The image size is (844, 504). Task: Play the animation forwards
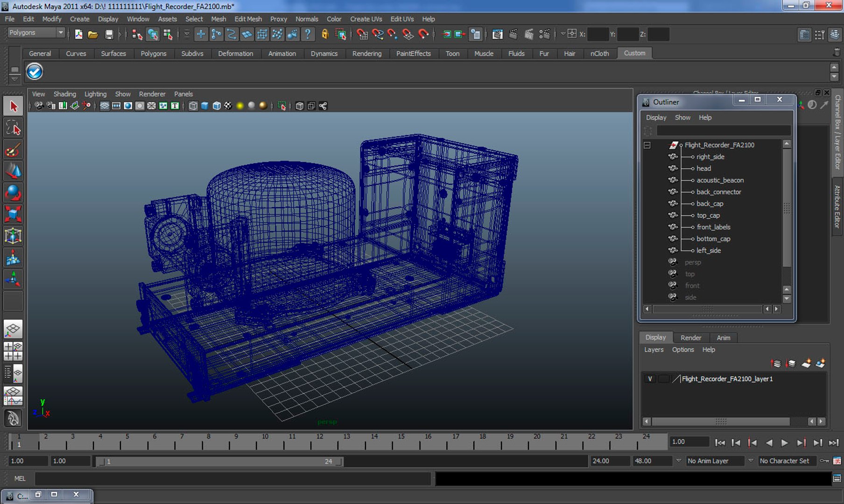(x=784, y=442)
